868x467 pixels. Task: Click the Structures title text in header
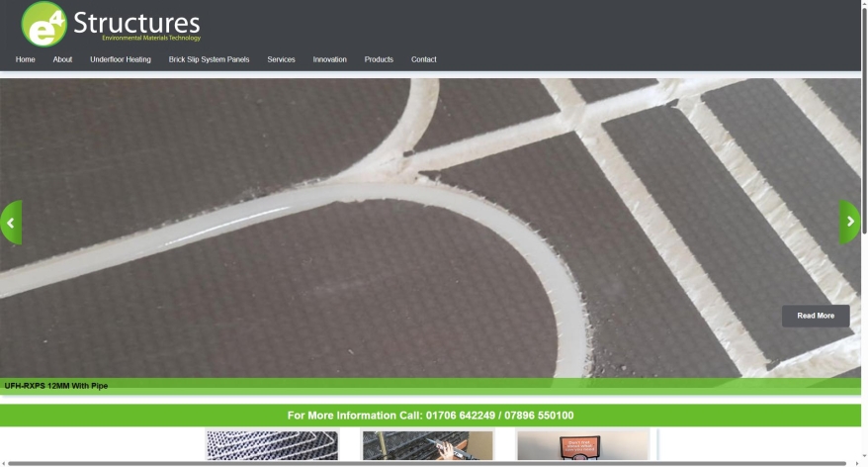[x=136, y=23]
